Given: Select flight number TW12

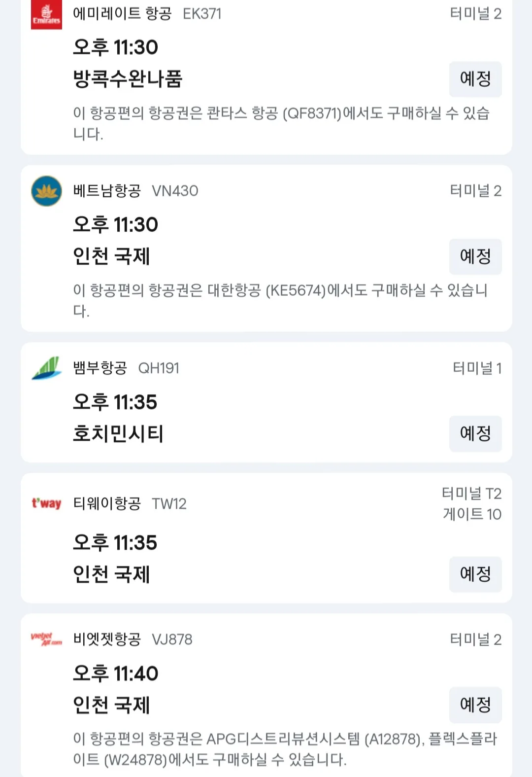Looking at the screenshot, I should click(169, 503).
